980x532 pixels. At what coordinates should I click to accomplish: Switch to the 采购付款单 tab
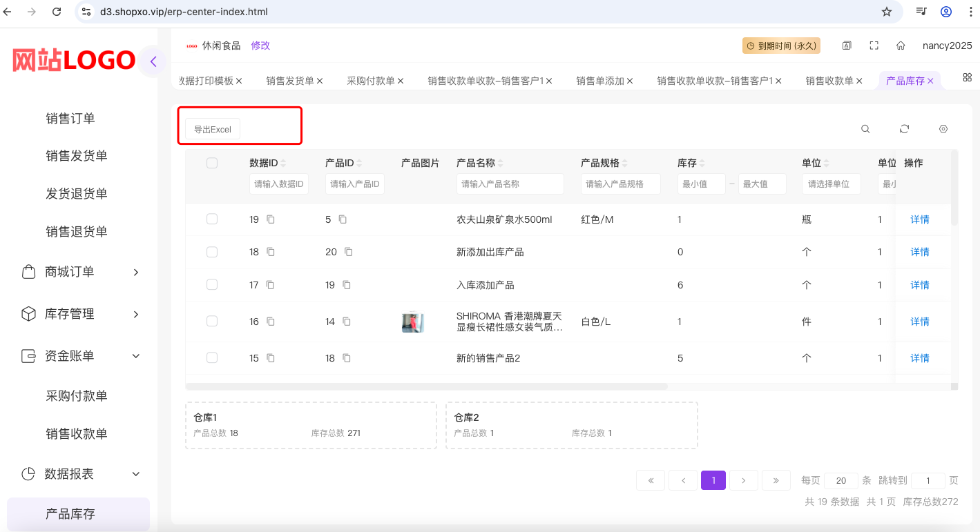(371, 81)
